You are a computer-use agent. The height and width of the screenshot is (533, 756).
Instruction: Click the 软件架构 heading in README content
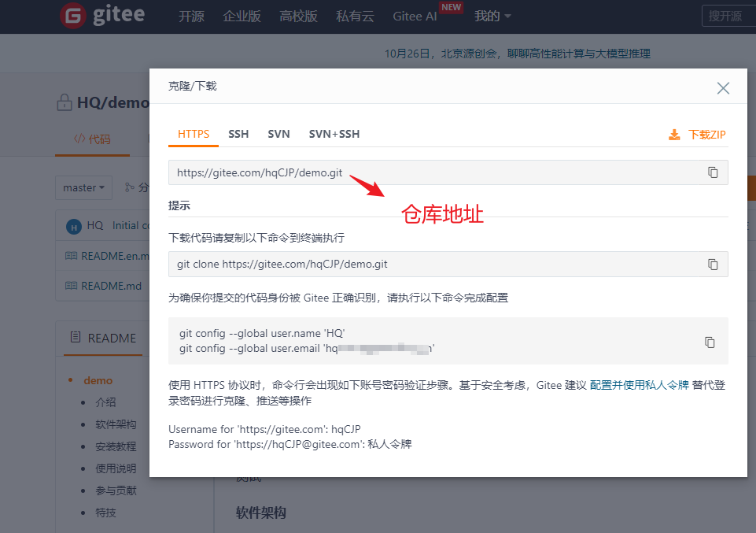(x=261, y=513)
